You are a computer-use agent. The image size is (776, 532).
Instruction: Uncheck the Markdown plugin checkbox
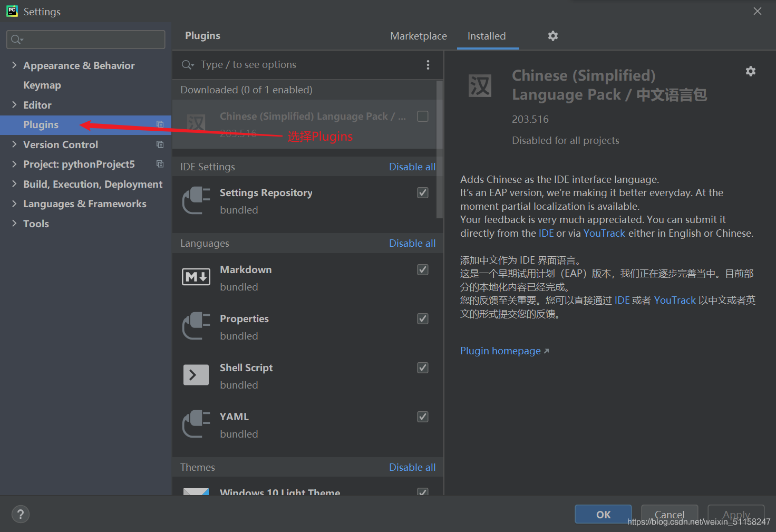423,269
